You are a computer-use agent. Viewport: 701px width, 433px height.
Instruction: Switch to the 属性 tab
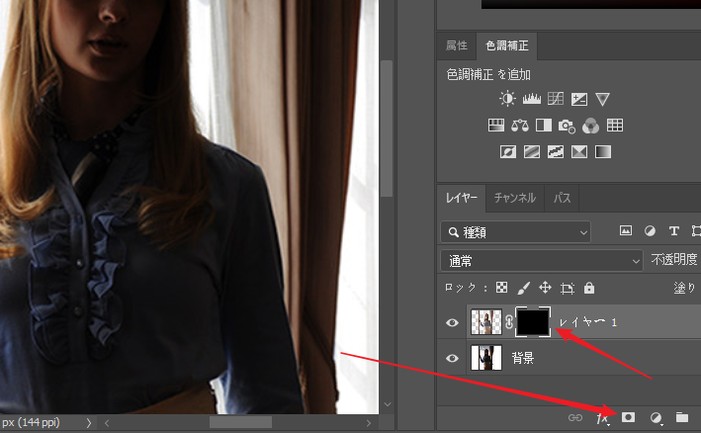[456, 46]
